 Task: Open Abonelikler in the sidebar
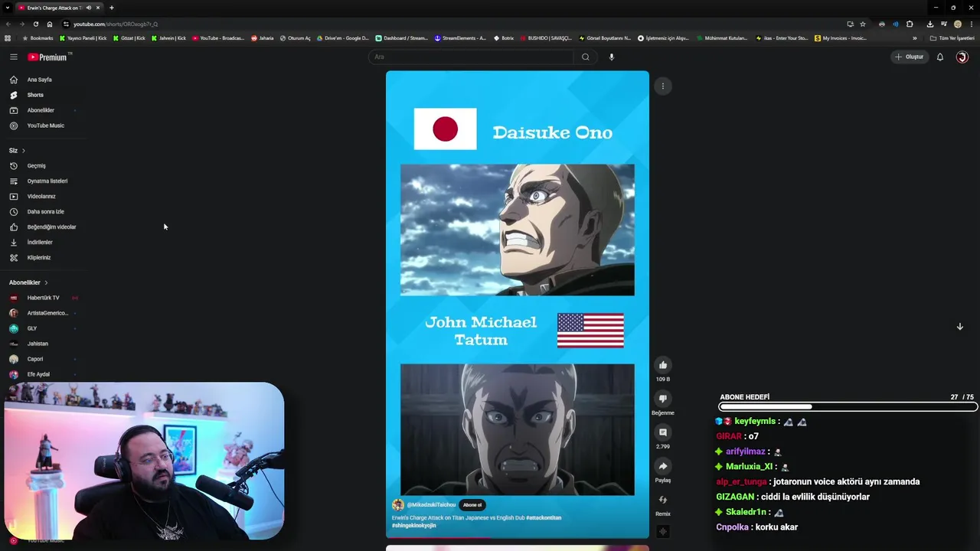click(41, 110)
